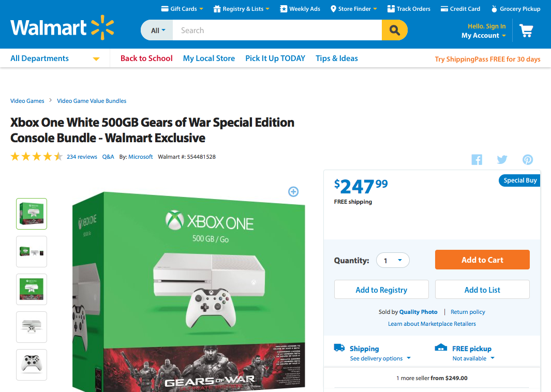Open the shopping cart icon
Image resolution: width=551 pixels, height=392 pixels.
pos(526,31)
